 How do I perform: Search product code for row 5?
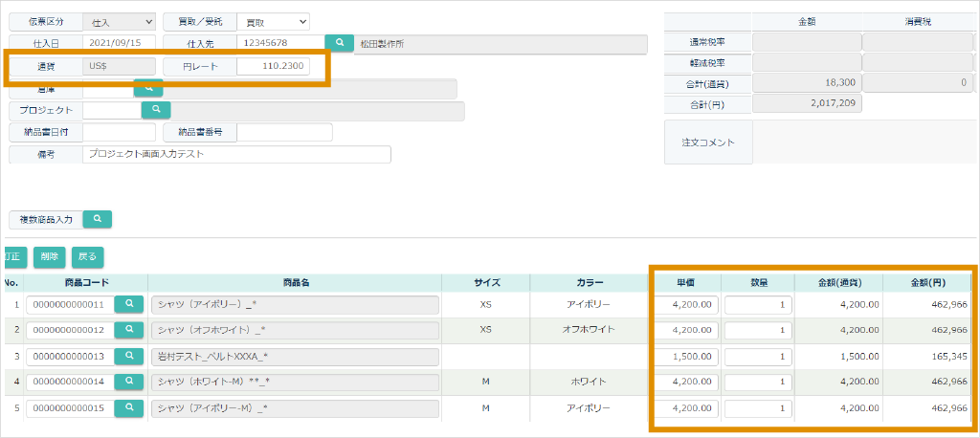[x=129, y=407]
